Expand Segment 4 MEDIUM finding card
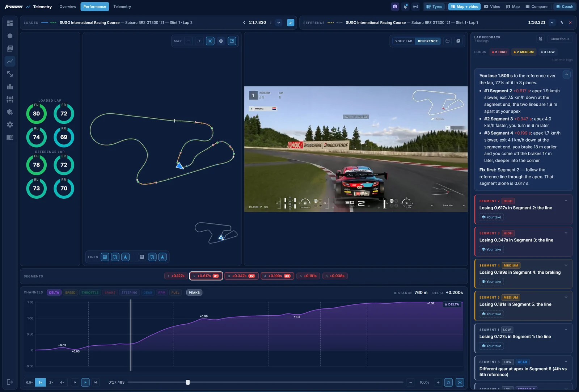579x392 pixels. (566, 265)
